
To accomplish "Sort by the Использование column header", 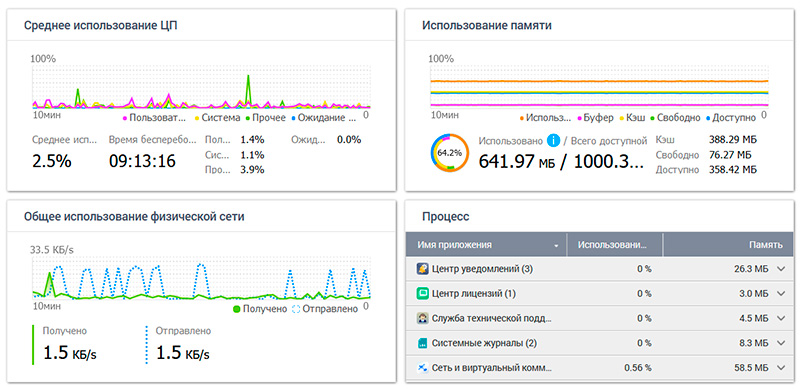I will [x=614, y=245].
